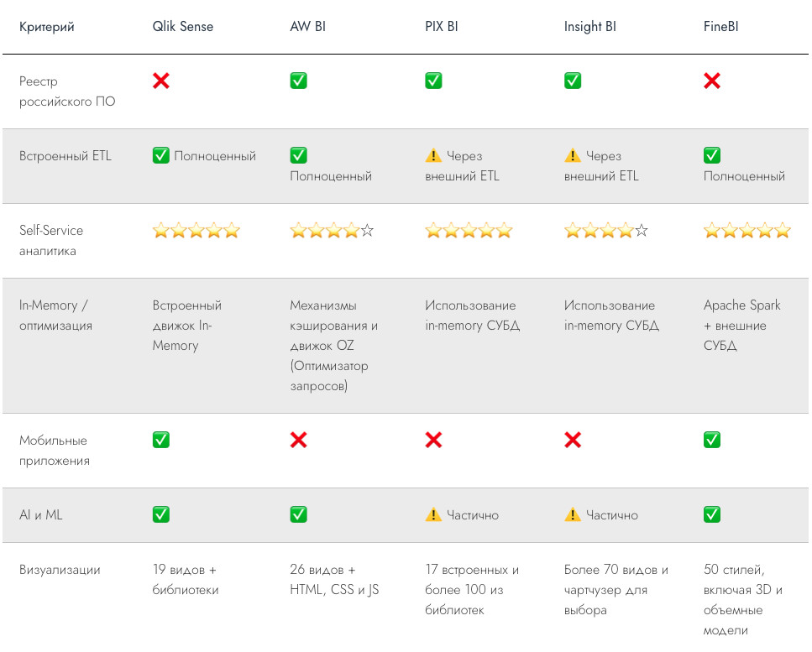Click warning icon in PIX BI ETL cell
This screenshot has width=812, height=652.
coord(433,155)
